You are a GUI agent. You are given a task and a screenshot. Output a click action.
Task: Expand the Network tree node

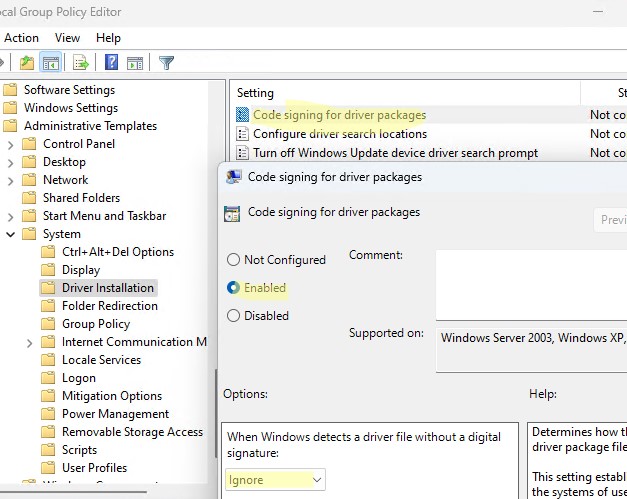(x=11, y=180)
